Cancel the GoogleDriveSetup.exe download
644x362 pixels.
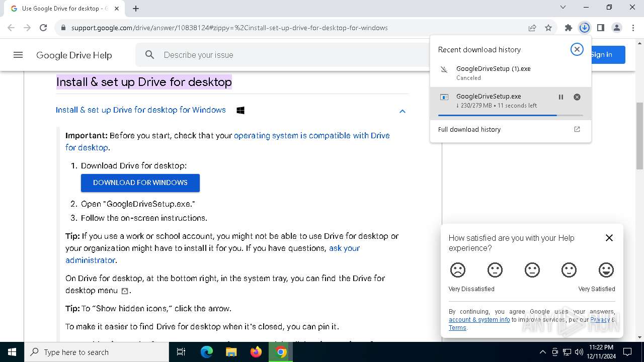coord(577,97)
